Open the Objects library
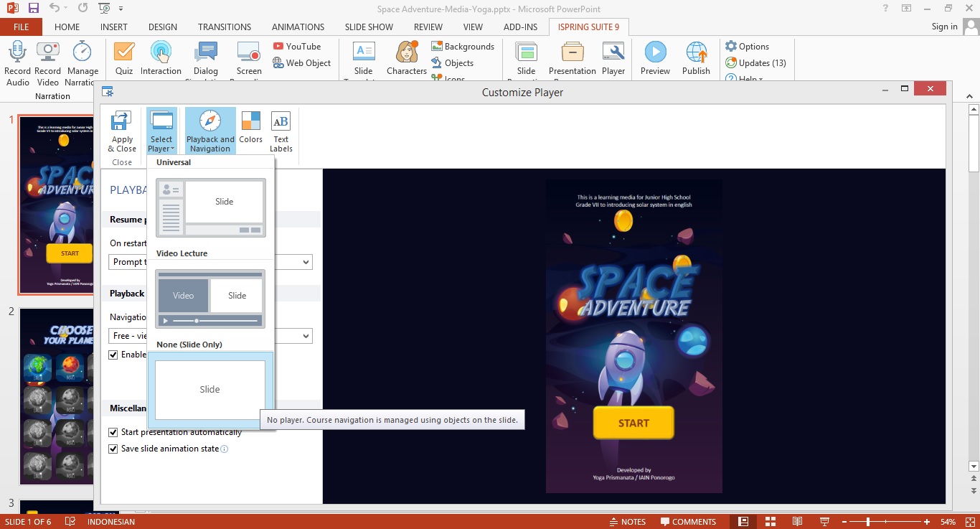The width and height of the screenshot is (980, 529). coord(452,62)
